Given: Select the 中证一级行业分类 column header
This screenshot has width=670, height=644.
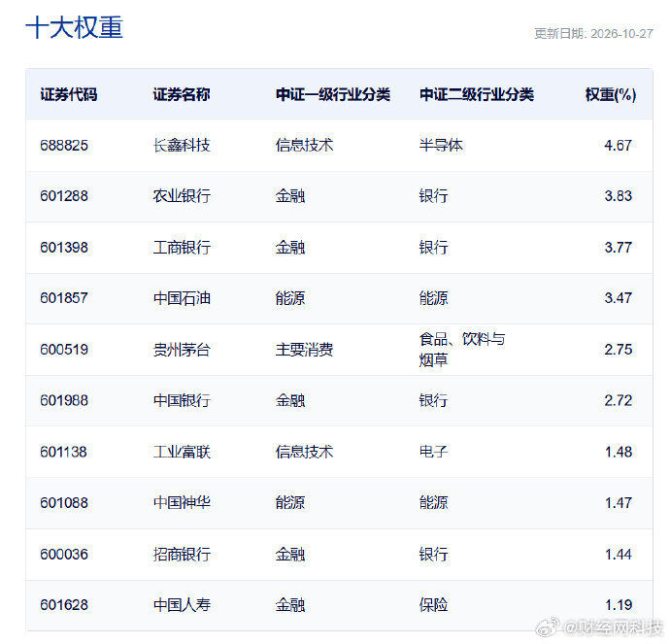Looking at the screenshot, I should pos(333,94).
